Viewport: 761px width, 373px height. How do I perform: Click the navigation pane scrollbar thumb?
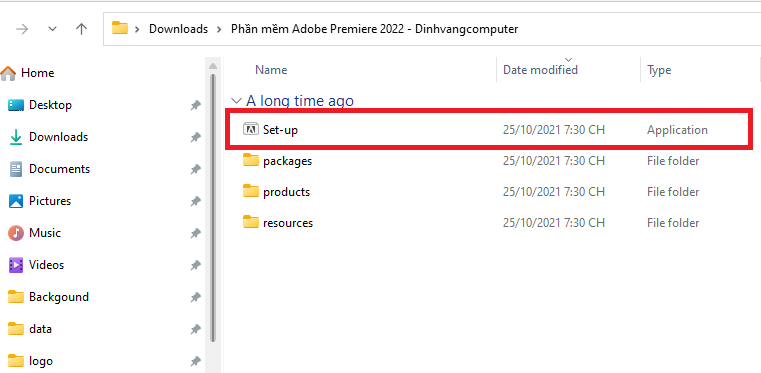(213, 209)
